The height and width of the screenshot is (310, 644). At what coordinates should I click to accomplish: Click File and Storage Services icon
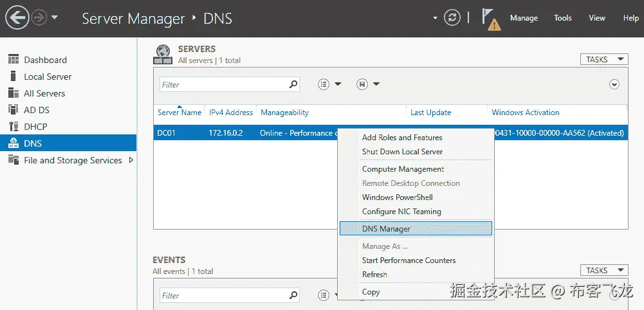[14, 160]
